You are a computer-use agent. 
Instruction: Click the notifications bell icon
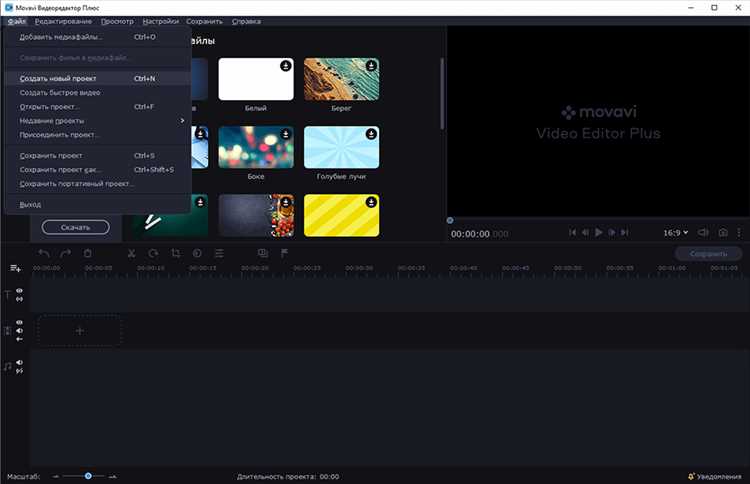click(691, 476)
